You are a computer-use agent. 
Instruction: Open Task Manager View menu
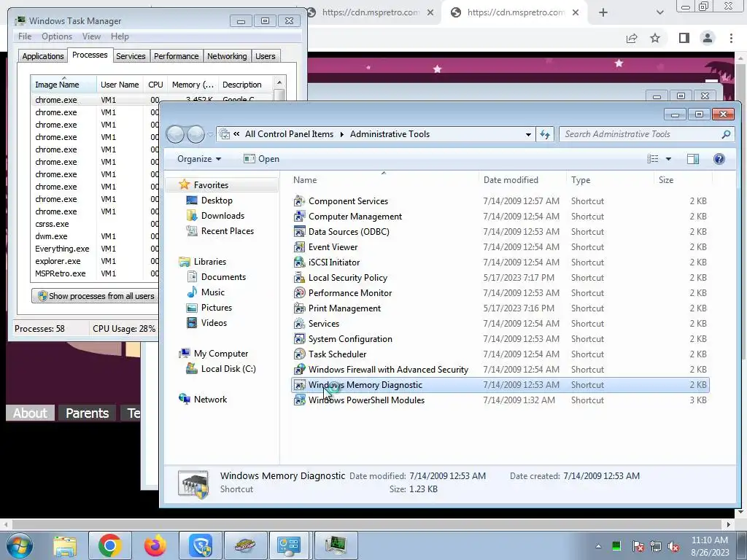click(x=91, y=36)
